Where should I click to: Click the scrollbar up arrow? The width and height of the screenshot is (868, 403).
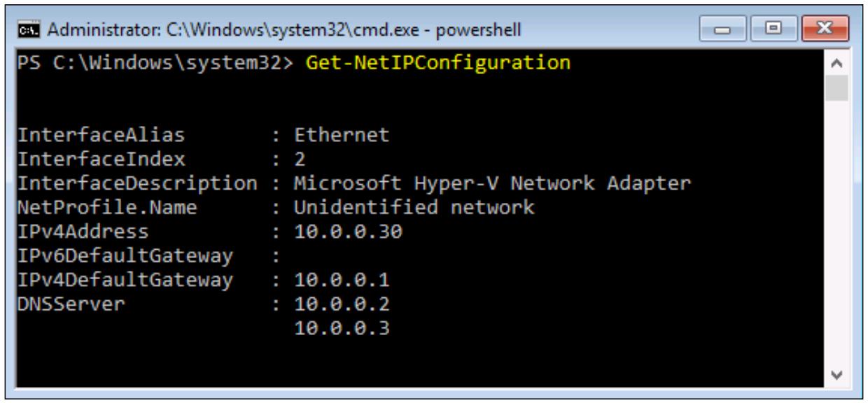(x=836, y=64)
